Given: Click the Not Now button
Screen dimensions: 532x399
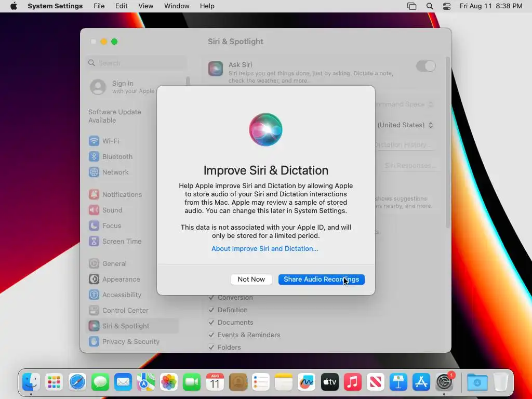Looking at the screenshot, I should [x=251, y=279].
